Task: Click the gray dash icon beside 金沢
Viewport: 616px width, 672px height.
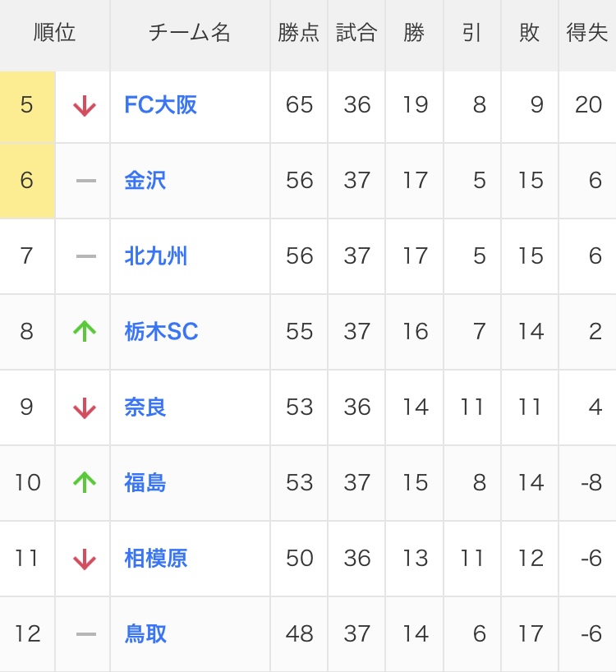Action: [85, 181]
